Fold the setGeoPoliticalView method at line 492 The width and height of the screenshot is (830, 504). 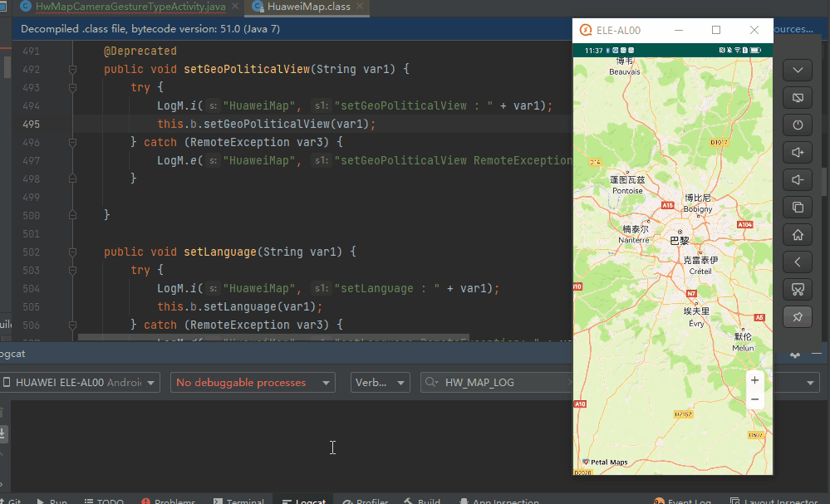[x=72, y=70]
